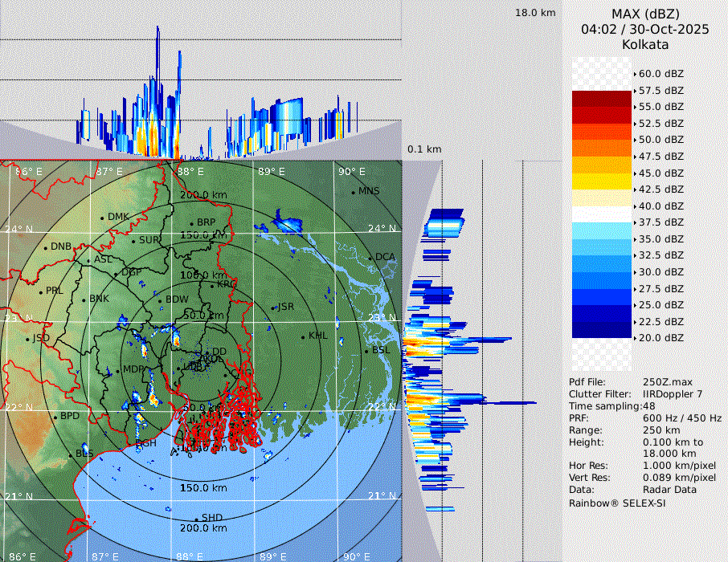728x562 pixels.
Task: Click the arrow beside 40.0 dBZ
Action: point(635,206)
